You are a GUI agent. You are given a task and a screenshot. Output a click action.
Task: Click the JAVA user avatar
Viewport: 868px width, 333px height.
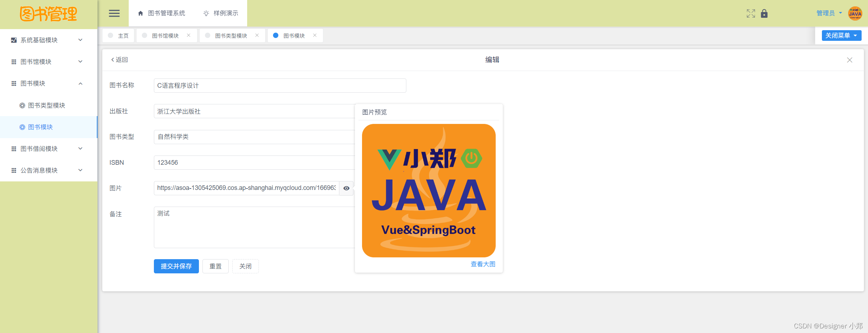855,13
